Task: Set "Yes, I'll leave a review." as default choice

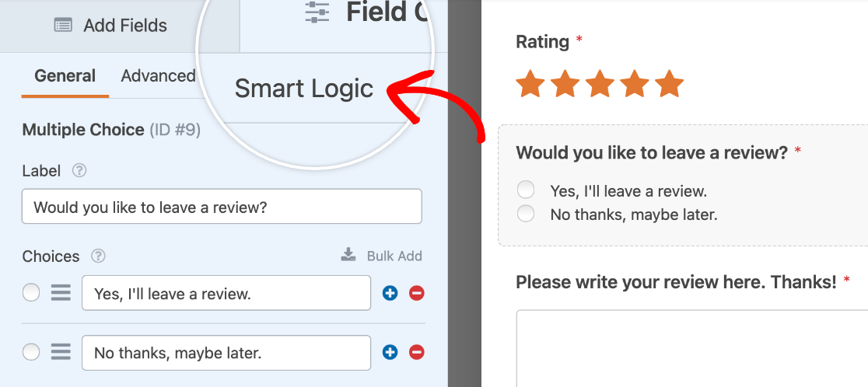Action: (31, 293)
